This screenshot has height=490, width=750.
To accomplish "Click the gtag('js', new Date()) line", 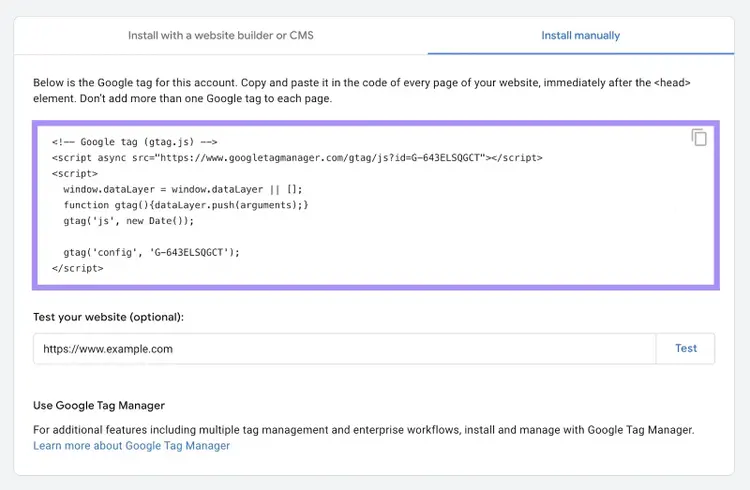I will [129, 221].
